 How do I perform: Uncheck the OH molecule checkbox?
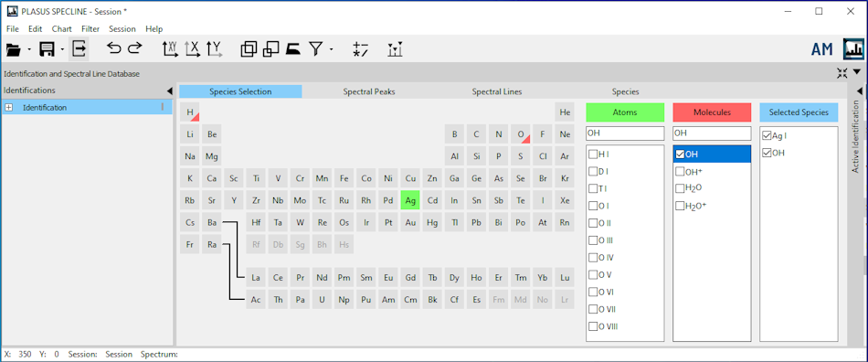pyautogui.click(x=680, y=154)
